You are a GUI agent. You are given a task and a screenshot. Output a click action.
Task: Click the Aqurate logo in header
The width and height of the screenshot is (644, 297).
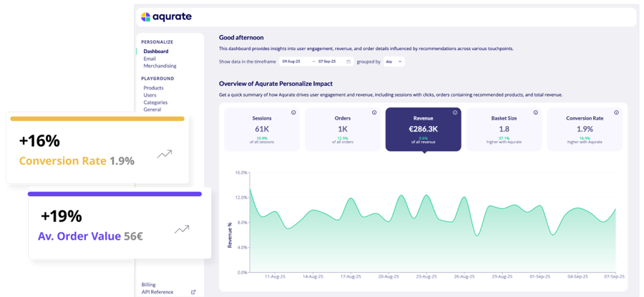166,17
